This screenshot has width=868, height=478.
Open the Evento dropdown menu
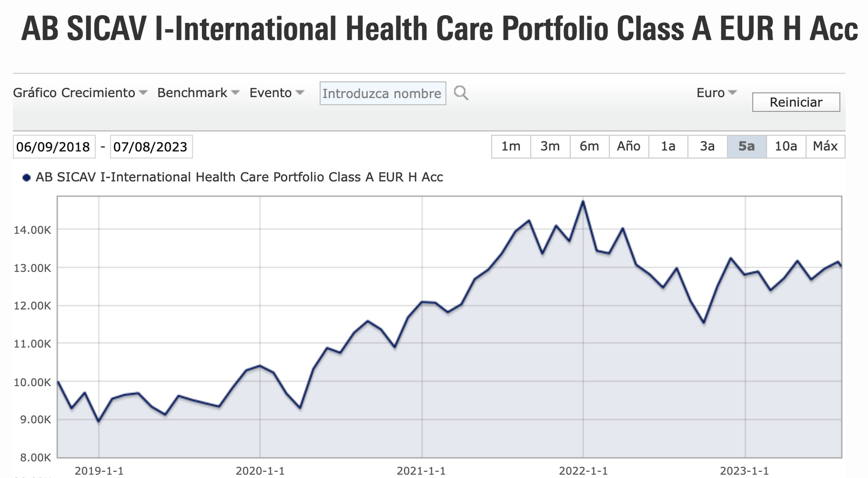(x=276, y=93)
